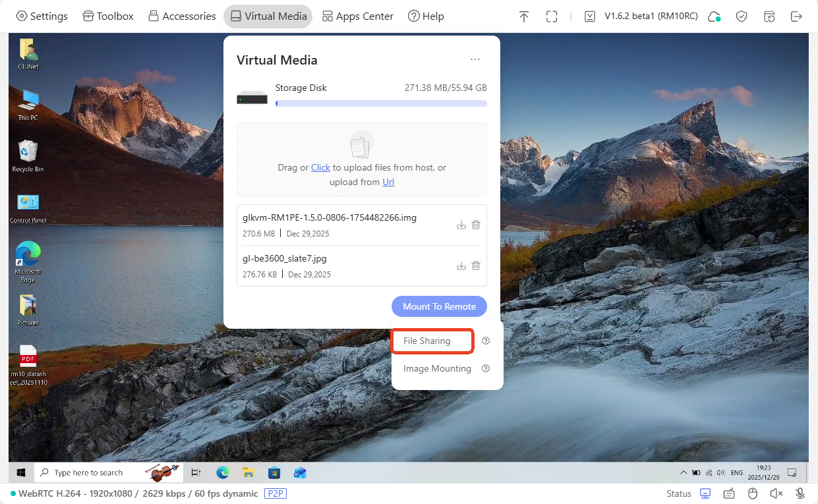Download the glkvm-RM1PE img file
The width and height of the screenshot is (818, 504).
[461, 225]
